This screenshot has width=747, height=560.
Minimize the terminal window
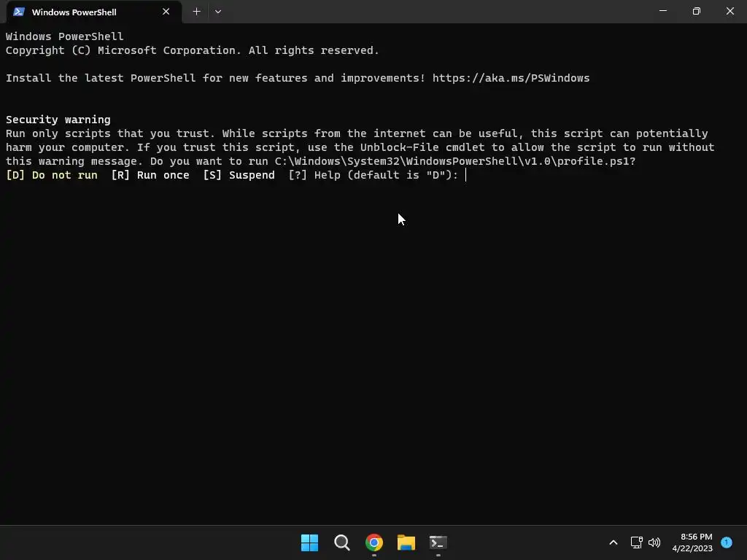click(662, 11)
